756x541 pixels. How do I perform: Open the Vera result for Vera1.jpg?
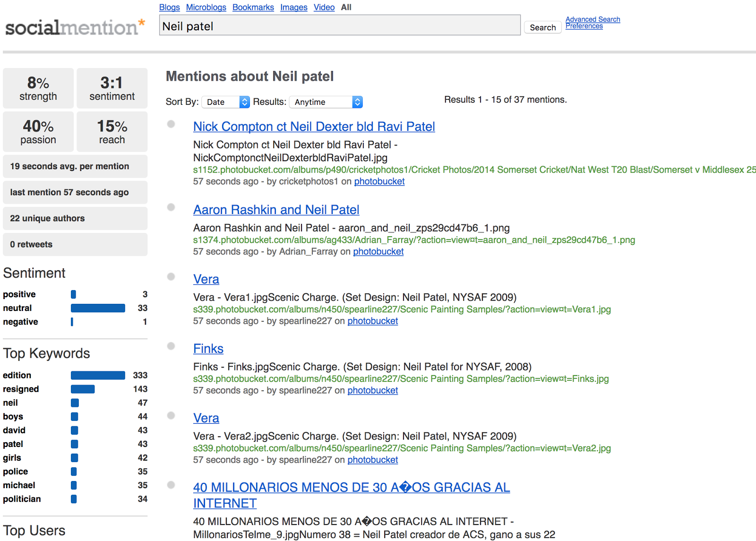206,279
